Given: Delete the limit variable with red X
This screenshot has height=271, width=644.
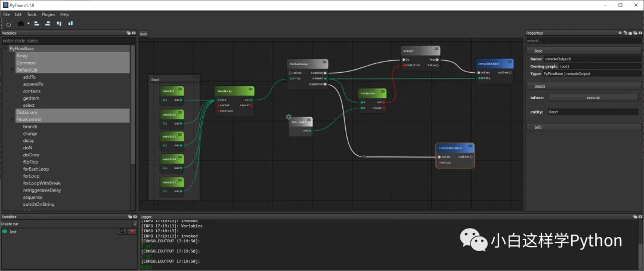Looking at the screenshot, I should click(x=132, y=232).
